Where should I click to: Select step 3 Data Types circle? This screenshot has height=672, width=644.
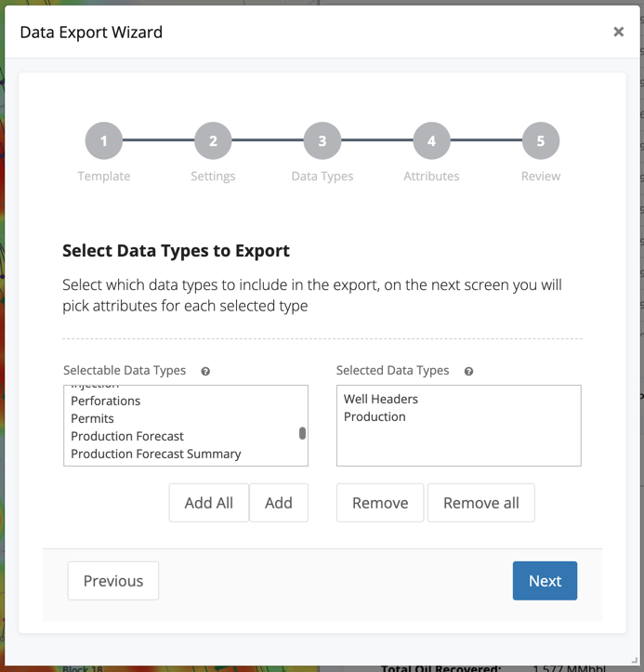pyautogui.click(x=322, y=141)
